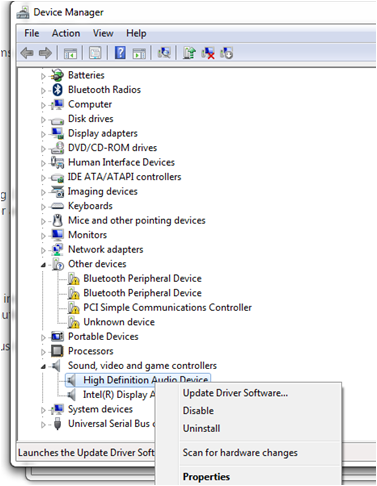Click the Computer category icon
The image size is (377, 486).
(x=58, y=104)
